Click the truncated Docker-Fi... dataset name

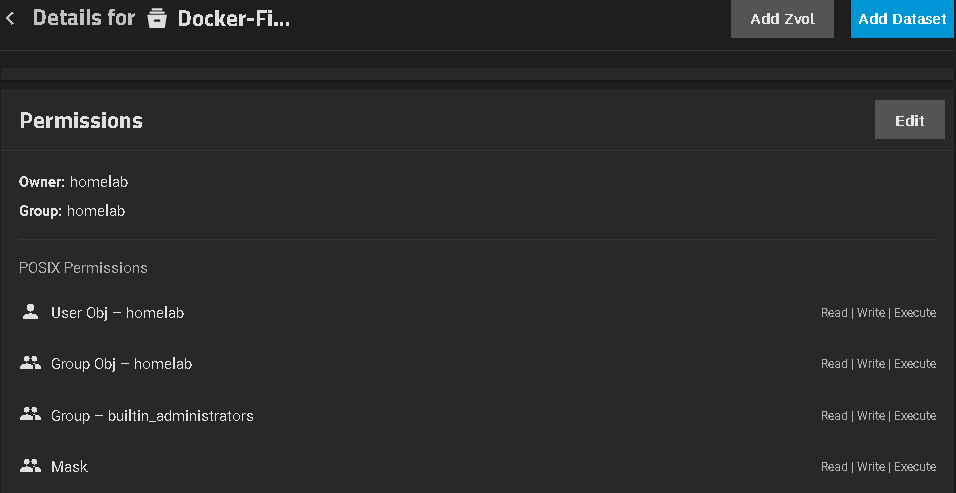233,18
